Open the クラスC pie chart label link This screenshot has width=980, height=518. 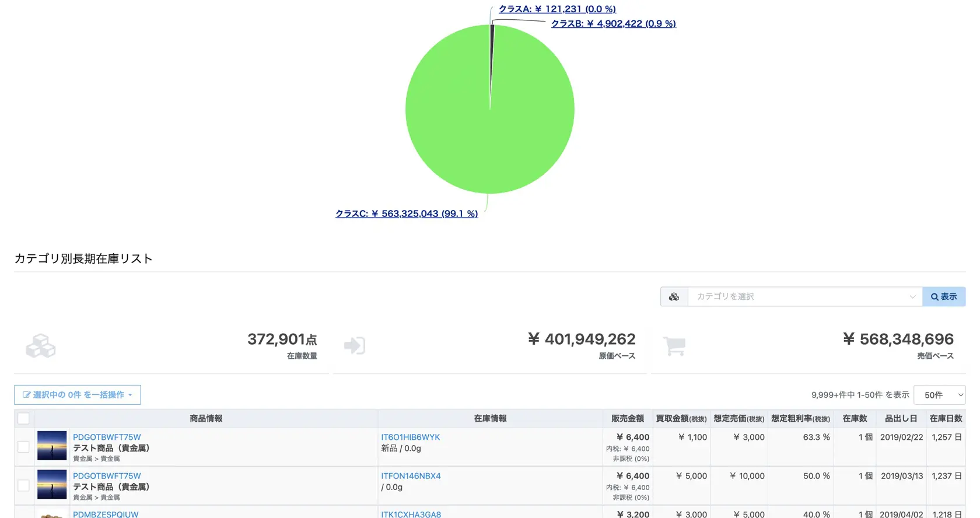click(407, 214)
